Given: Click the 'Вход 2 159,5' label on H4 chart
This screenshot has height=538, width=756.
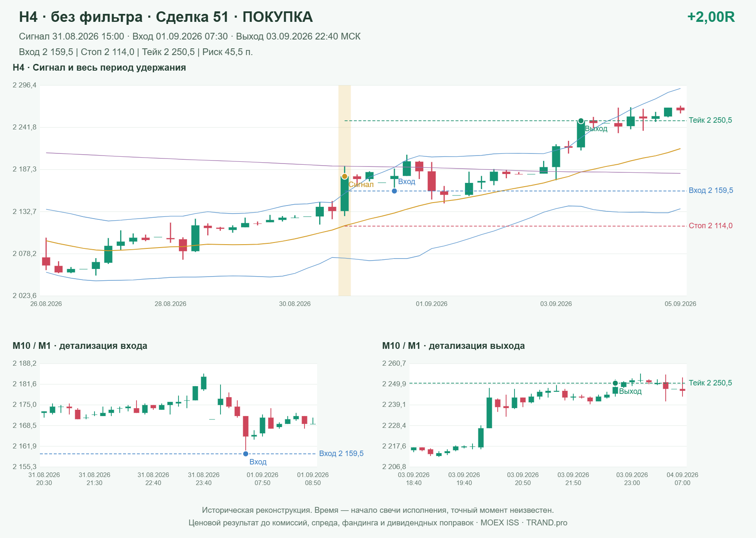Looking at the screenshot, I should click(x=711, y=190).
